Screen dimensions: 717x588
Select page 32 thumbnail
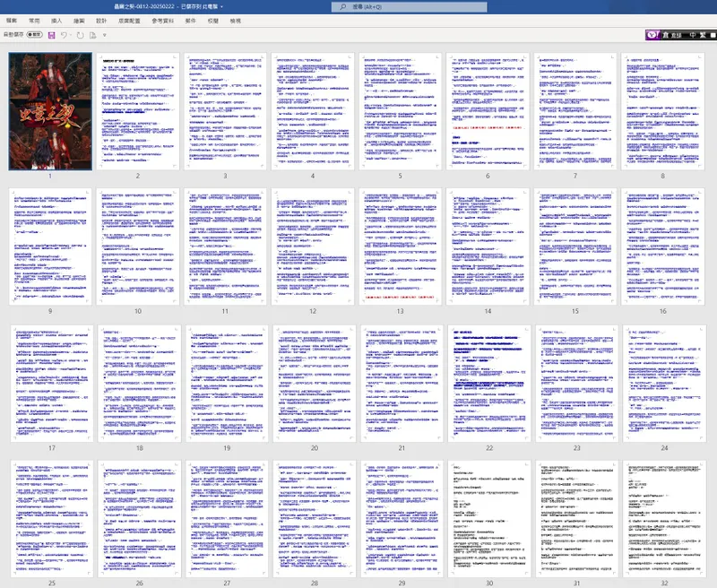tap(664, 519)
